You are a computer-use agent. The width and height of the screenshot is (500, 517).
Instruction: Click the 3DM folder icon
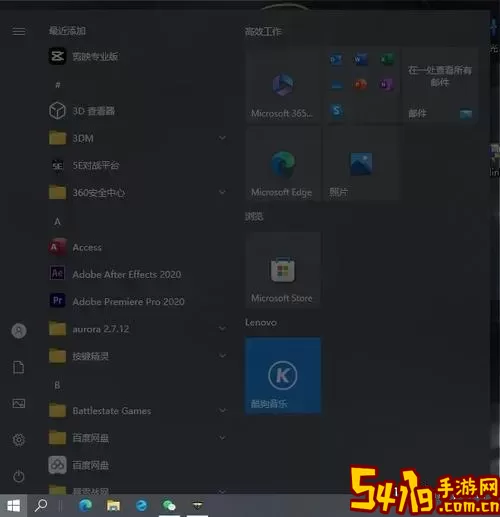57,138
